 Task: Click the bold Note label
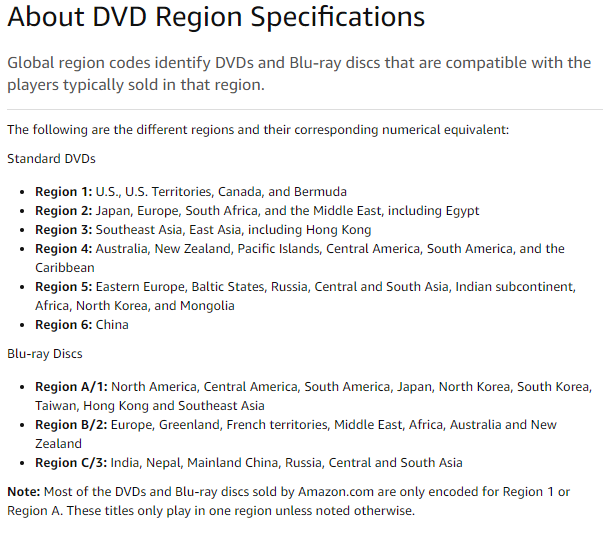click(x=24, y=491)
